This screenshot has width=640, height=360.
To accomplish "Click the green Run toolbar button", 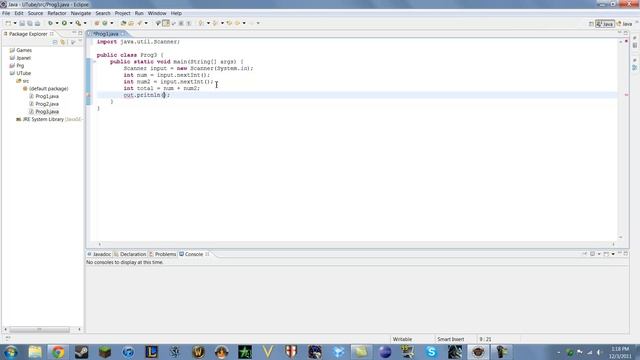I will pos(64,23).
